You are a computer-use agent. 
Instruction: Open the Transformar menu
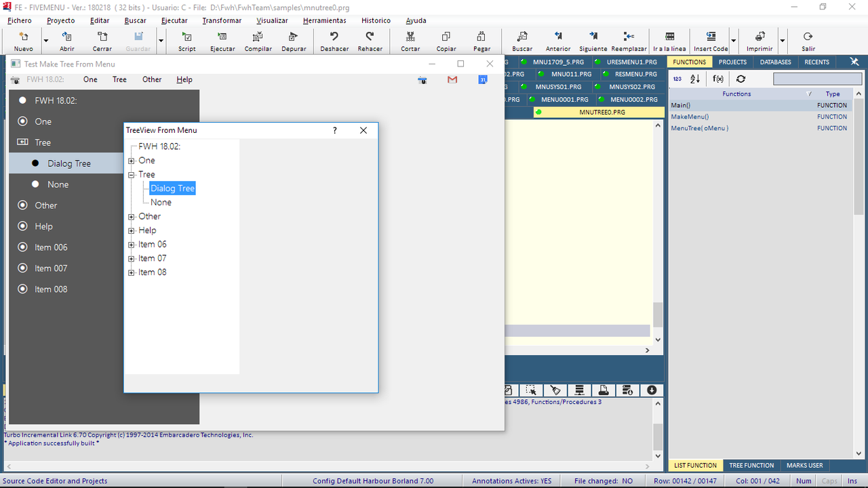(222, 20)
